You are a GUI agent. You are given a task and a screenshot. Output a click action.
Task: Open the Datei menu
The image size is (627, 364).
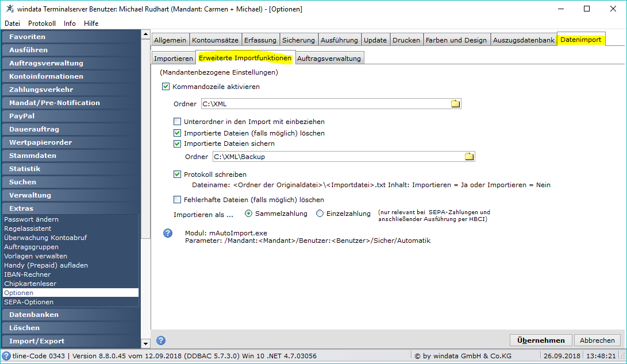(13, 24)
